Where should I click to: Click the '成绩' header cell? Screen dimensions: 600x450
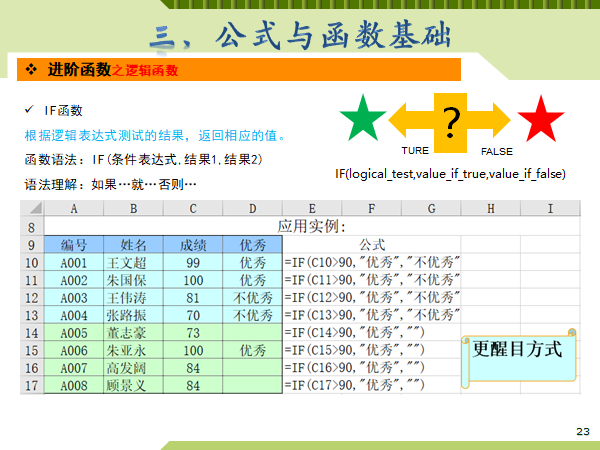tap(193, 245)
